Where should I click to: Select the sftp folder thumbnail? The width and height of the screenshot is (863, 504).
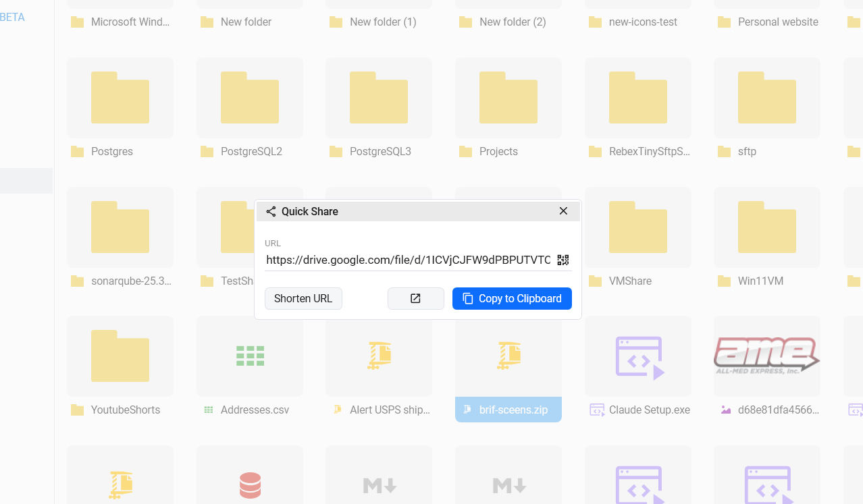[x=767, y=98]
